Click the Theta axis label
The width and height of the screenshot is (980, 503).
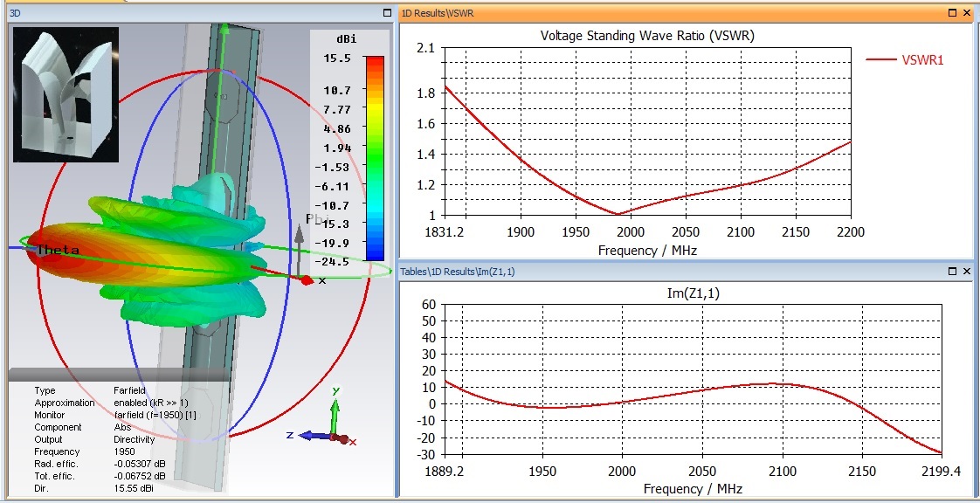pos(59,250)
